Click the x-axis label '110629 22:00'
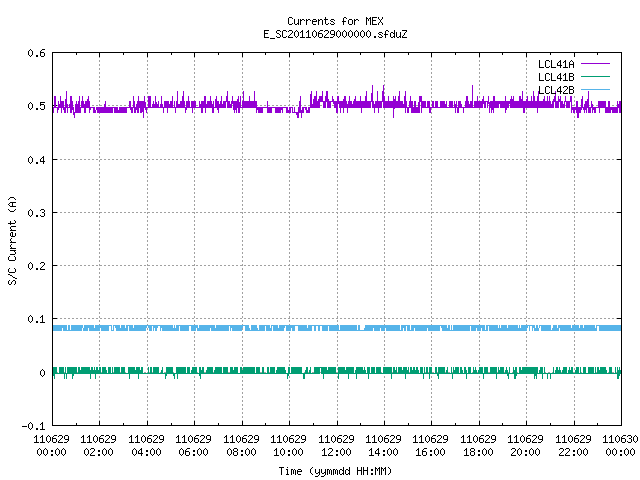This screenshot has width=640, height=480. pyautogui.click(x=573, y=446)
